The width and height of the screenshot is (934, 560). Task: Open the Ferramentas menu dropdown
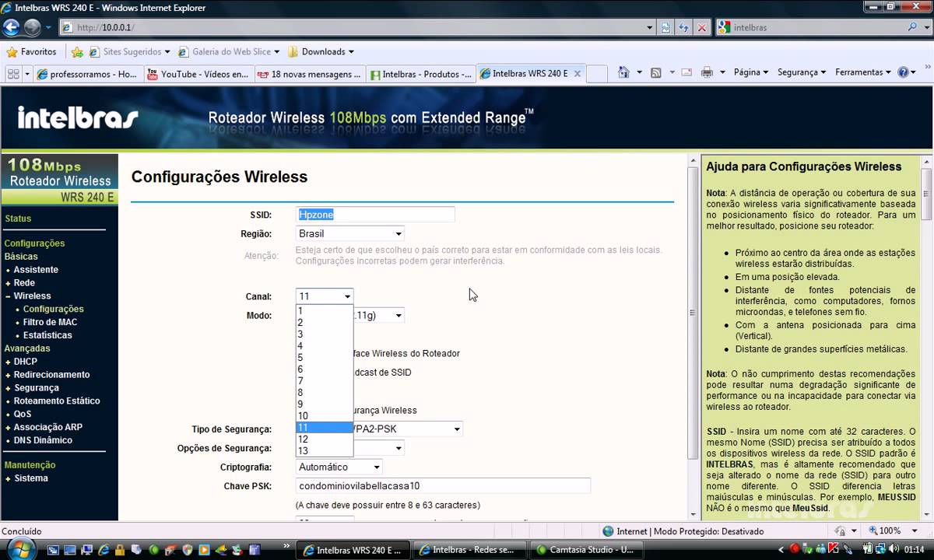pyautogui.click(x=863, y=72)
